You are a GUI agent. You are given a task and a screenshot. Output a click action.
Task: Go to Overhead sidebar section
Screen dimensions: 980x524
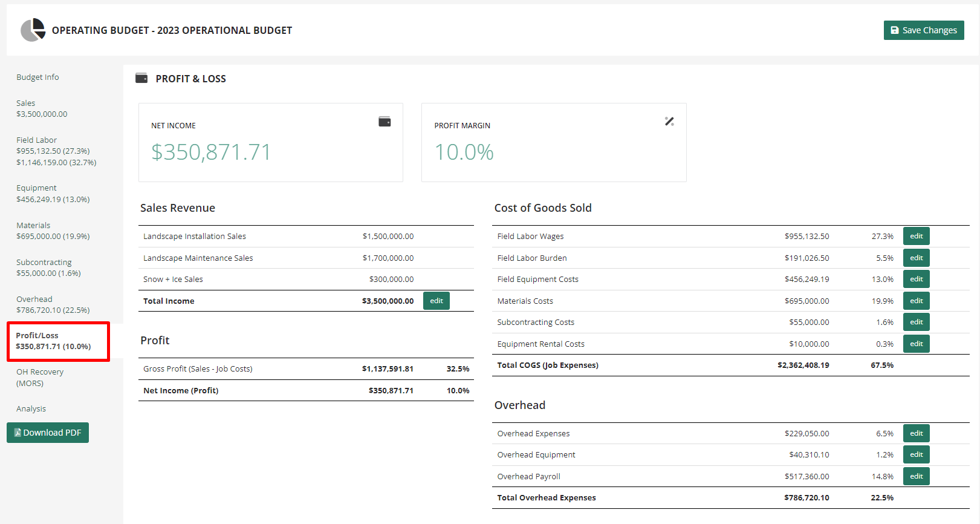[53, 304]
